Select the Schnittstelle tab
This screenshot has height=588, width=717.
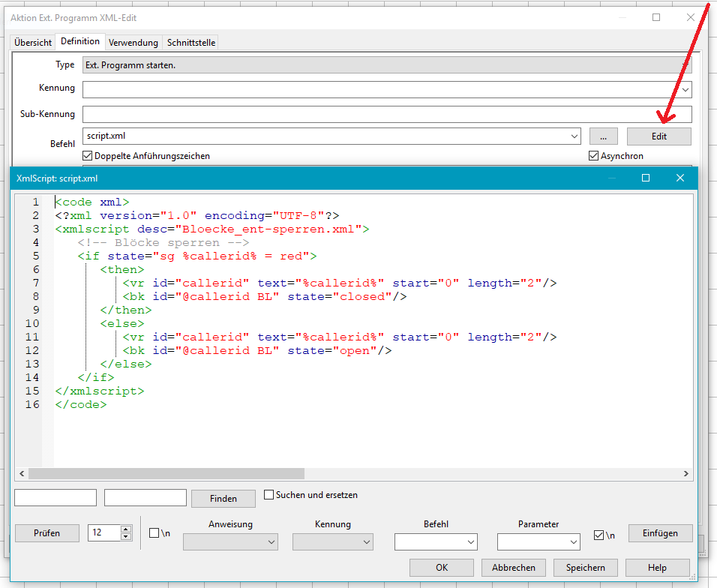[191, 43]
